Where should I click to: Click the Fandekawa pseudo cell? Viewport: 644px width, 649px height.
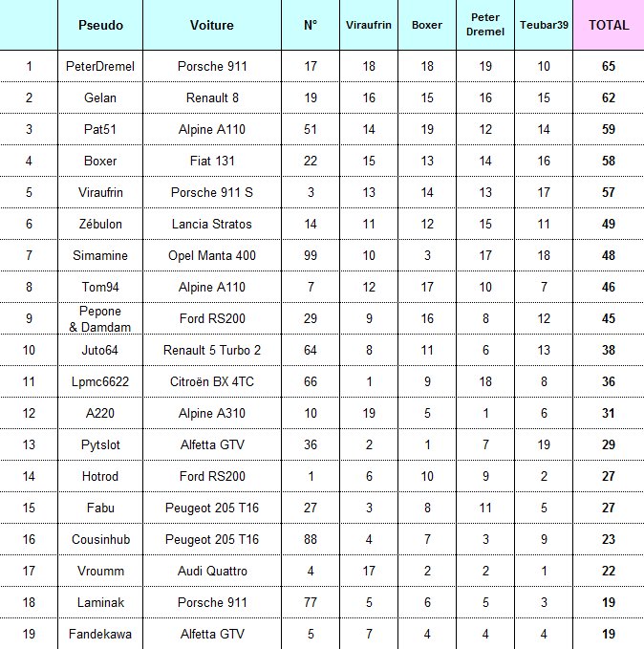click(100, 634)
